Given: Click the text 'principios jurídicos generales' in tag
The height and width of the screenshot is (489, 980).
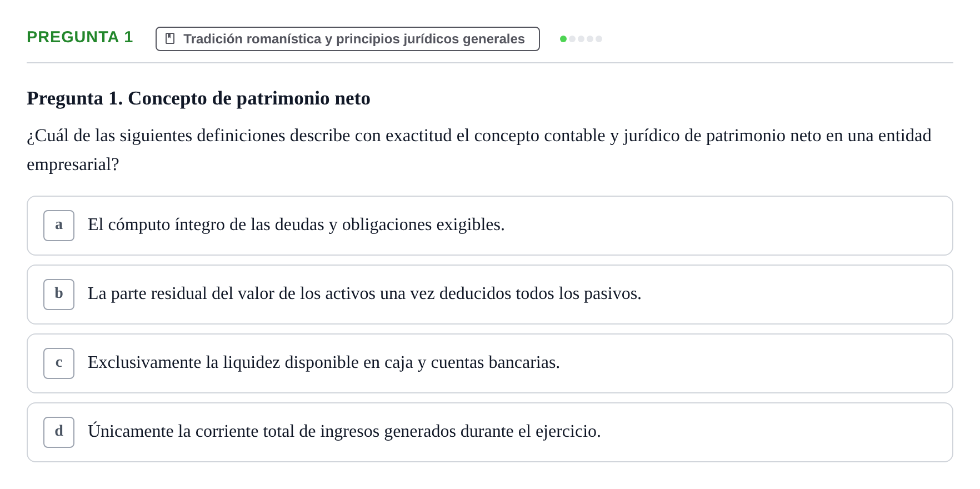Looking at the screenshot, I should (431, 39).
